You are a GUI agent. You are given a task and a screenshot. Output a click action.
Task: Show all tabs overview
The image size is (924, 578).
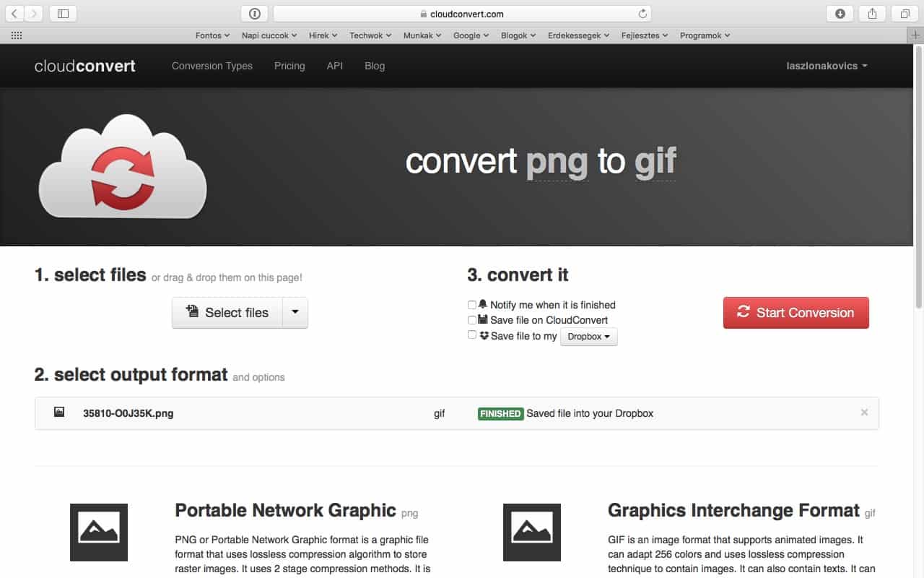coord(905,14)
